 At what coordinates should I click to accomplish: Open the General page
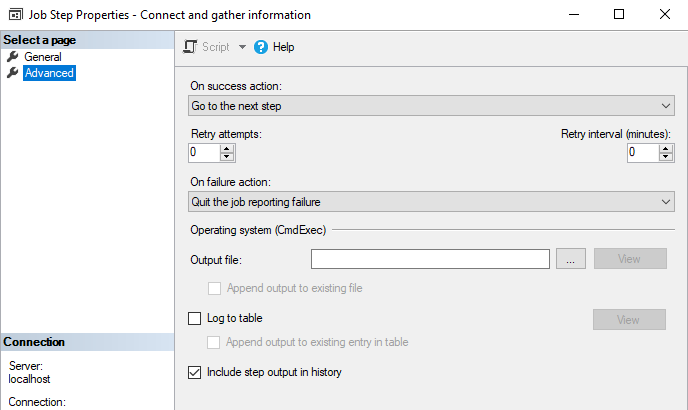click(43, 57)
